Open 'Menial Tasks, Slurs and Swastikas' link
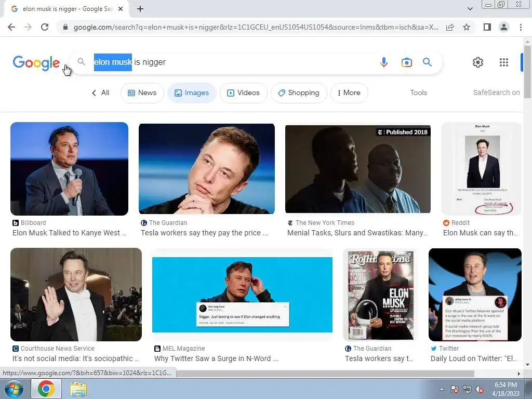The width and height of the screenshot is (532, 399). click(x=357, y=233)
